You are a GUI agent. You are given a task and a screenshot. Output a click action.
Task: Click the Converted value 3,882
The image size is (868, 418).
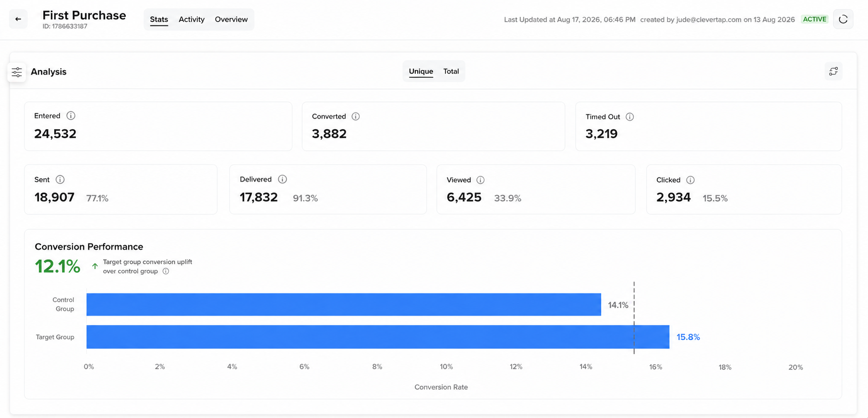329,134
